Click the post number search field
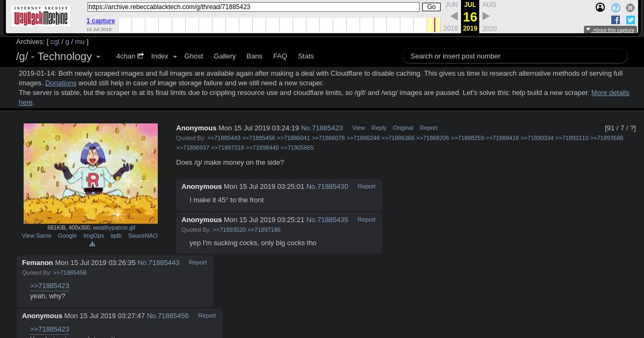Screen dimensions: 644x338 click(x=515, y=56)
